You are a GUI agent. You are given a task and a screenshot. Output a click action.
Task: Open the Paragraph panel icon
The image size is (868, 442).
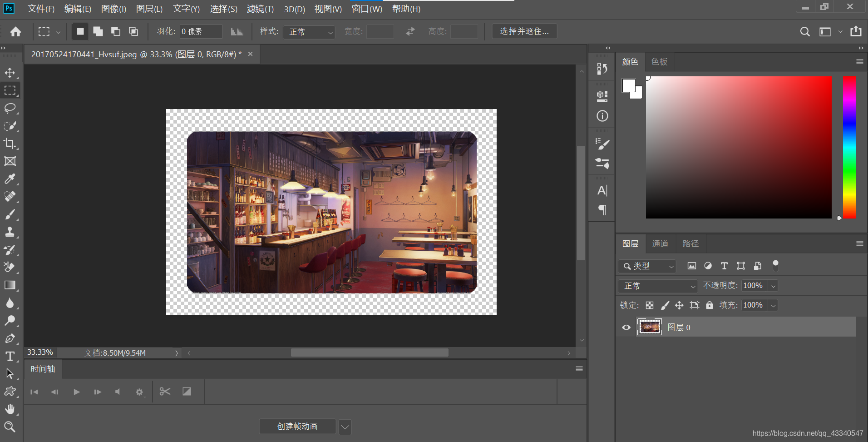[602, 210]
